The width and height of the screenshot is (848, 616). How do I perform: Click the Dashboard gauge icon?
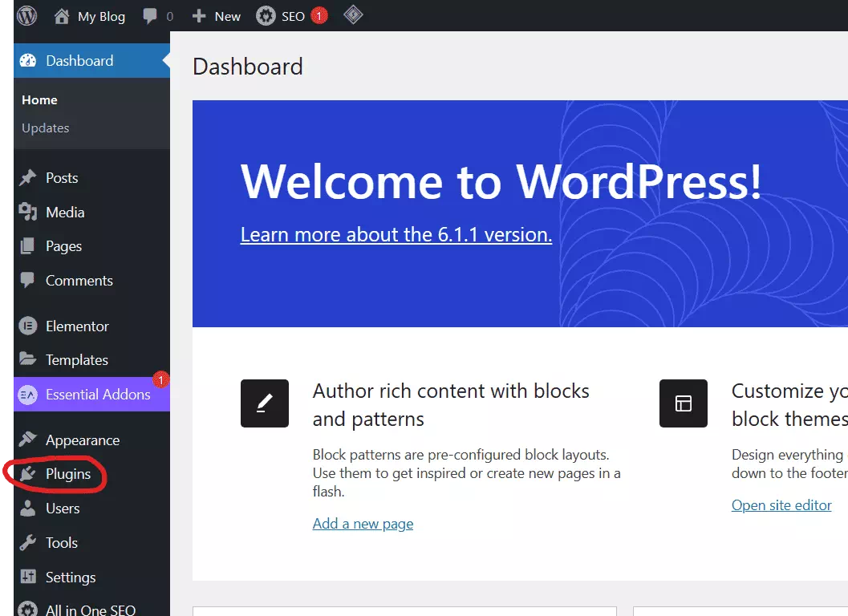tap(28, 61)
